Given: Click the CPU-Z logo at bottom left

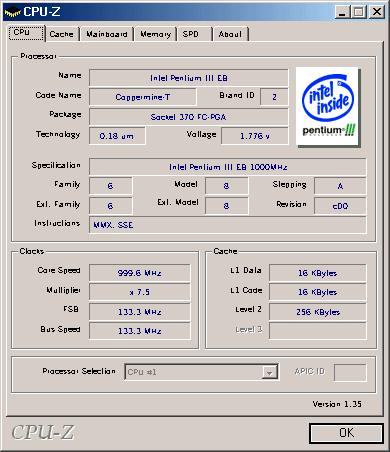Looking at the screenshot, I should pos(43,432).
